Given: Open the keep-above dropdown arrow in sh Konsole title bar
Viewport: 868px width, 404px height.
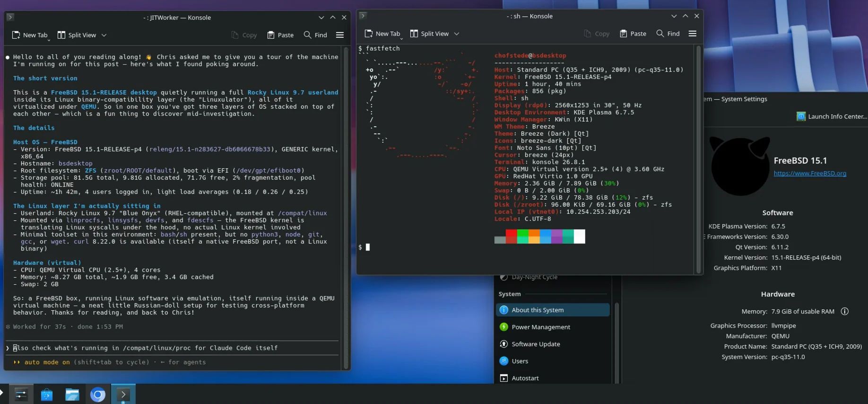Looking at the screenshot, I should click(x=674, y=16).
